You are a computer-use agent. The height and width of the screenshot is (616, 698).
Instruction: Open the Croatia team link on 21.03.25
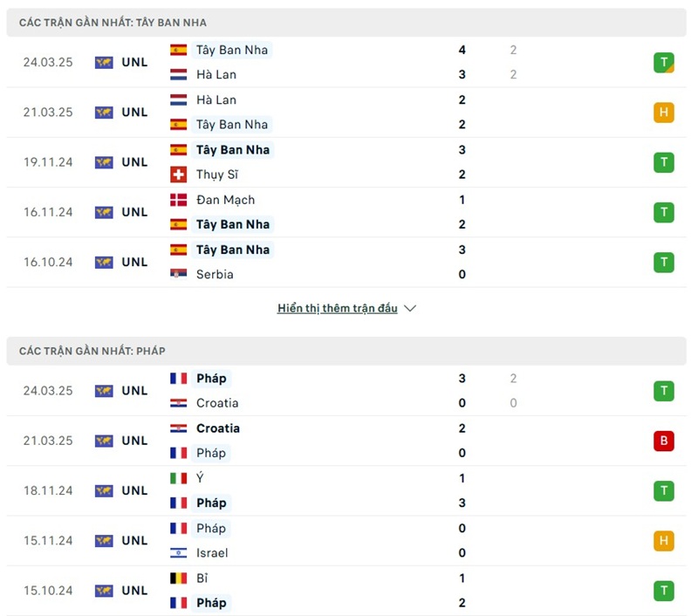pos(218,428)
